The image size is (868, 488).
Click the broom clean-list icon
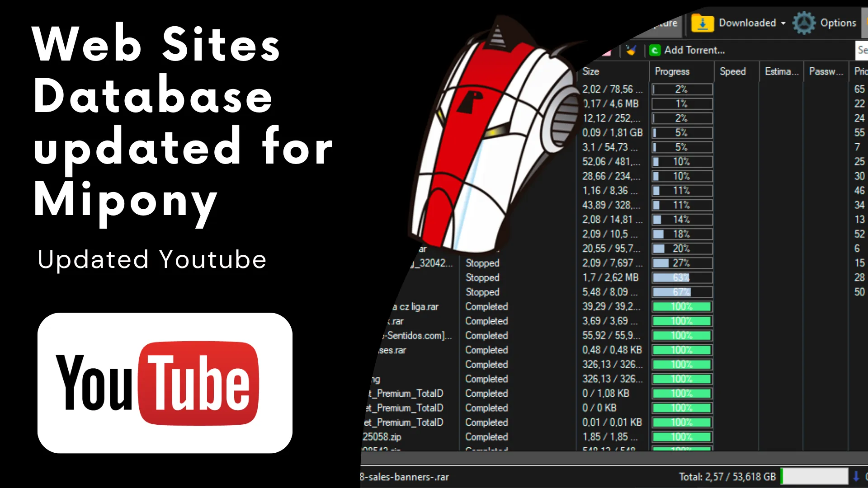631,50
